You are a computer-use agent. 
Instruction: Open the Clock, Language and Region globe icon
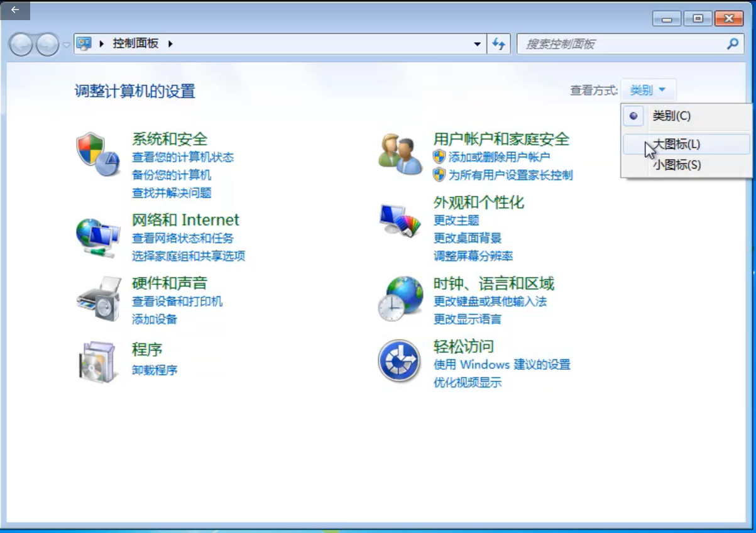[x=400, y=299]
